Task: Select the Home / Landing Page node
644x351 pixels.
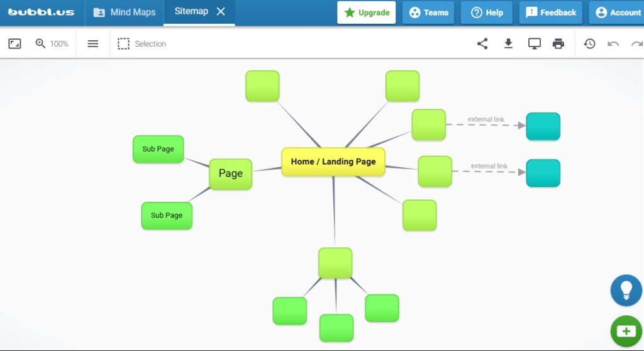Action: (x=333, y=162)
